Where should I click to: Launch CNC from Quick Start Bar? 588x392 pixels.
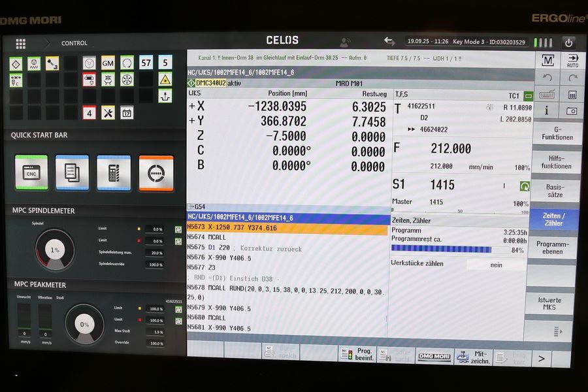[31, 172]
